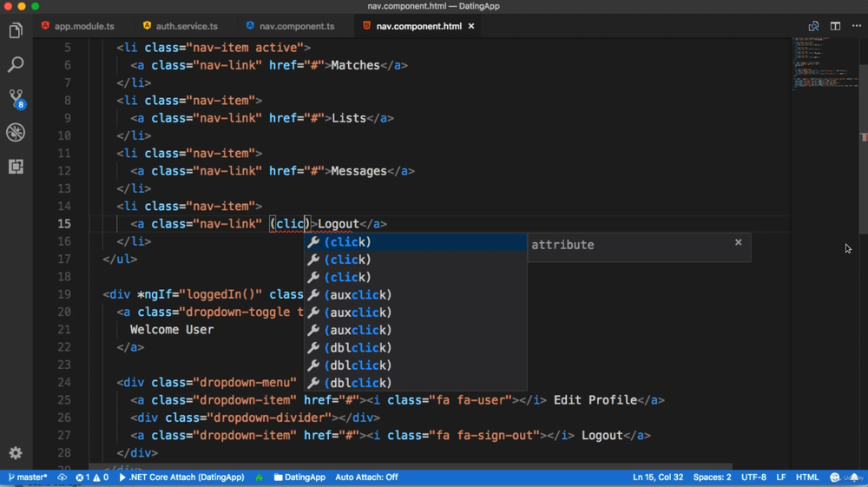Open the editor more actions menu
868x487 pixels.
pos(857,26)
